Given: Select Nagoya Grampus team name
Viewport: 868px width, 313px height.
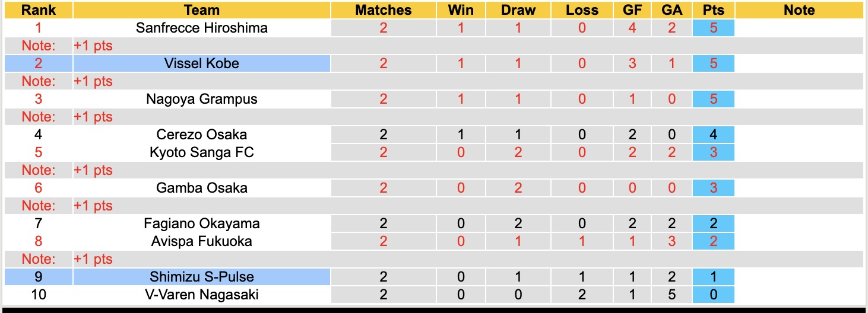Looking at the screenshot, I should (202, 99).
